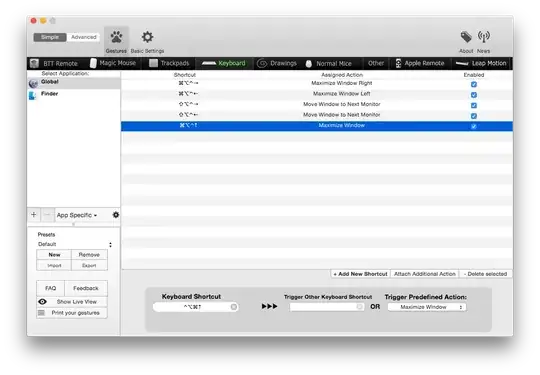Click Add New Shortcut button

pos(361,274)
